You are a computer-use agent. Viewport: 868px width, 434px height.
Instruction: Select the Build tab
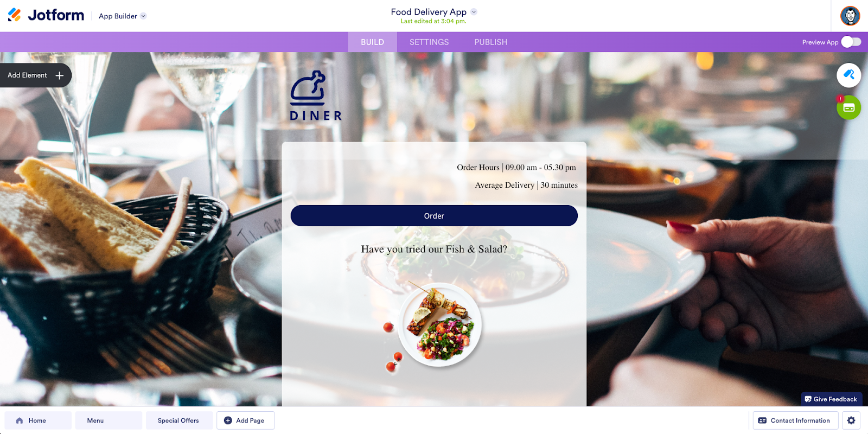click(x=372, y=42)
